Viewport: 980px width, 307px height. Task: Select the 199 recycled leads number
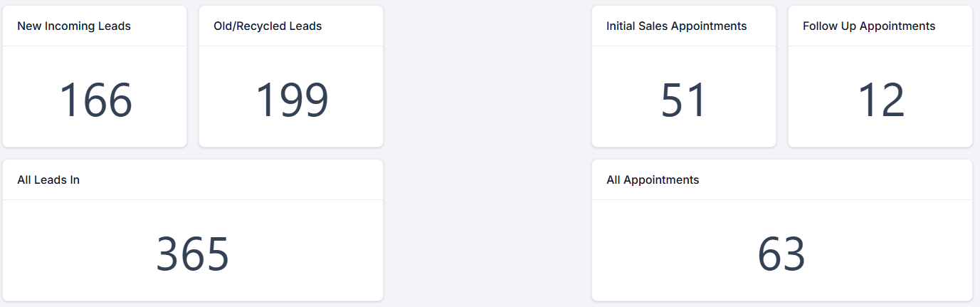292,100
